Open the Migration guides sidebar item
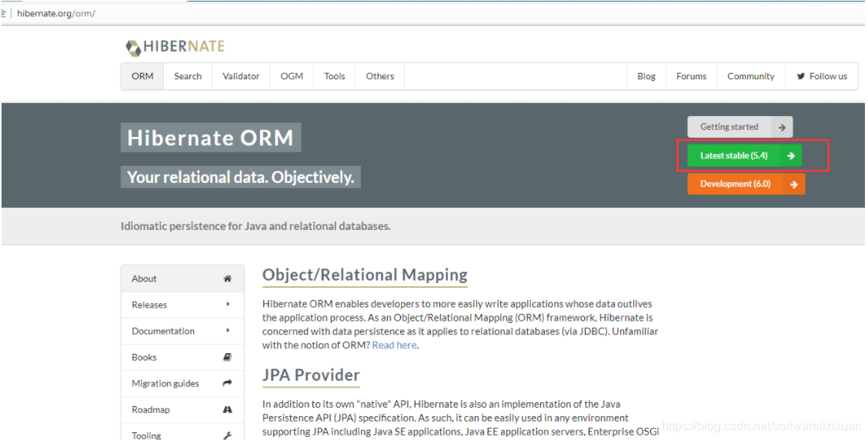 (x=182, y=383)
